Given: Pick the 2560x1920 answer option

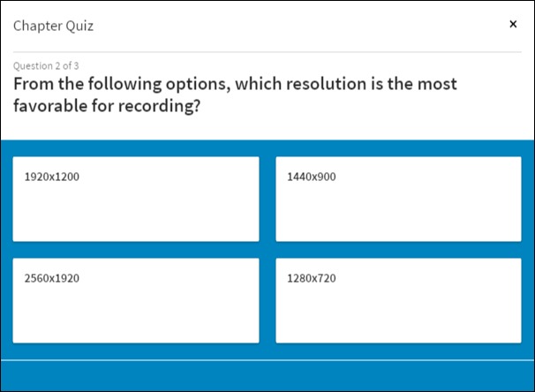Looking at the screenshot, I should point(136,300).
